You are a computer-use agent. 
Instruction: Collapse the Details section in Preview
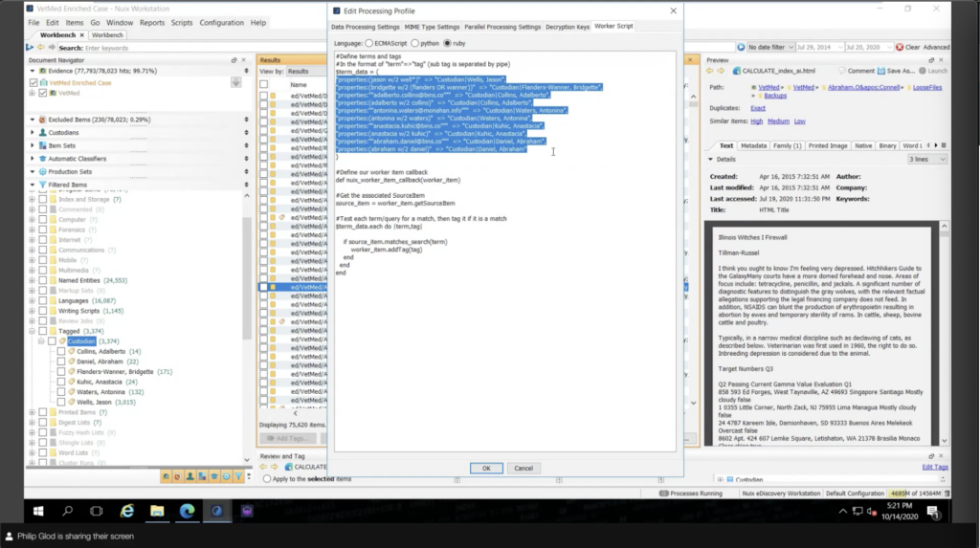click(x=711, y=160)
